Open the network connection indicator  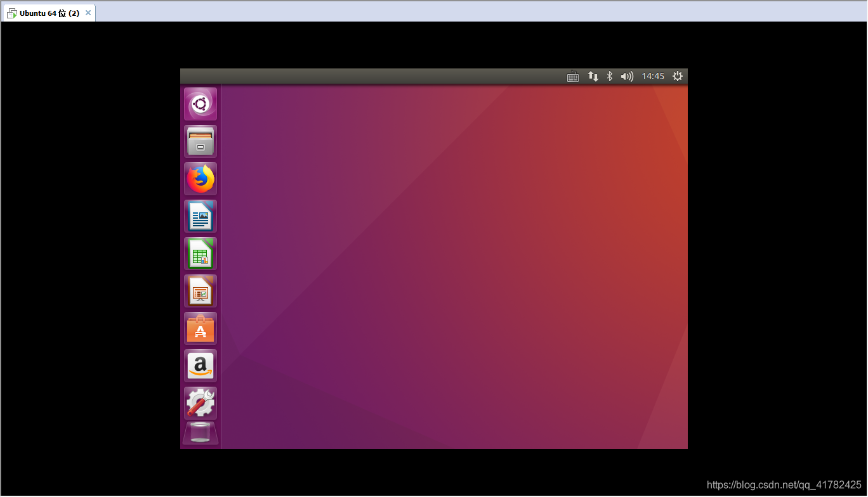coord(593,77)
